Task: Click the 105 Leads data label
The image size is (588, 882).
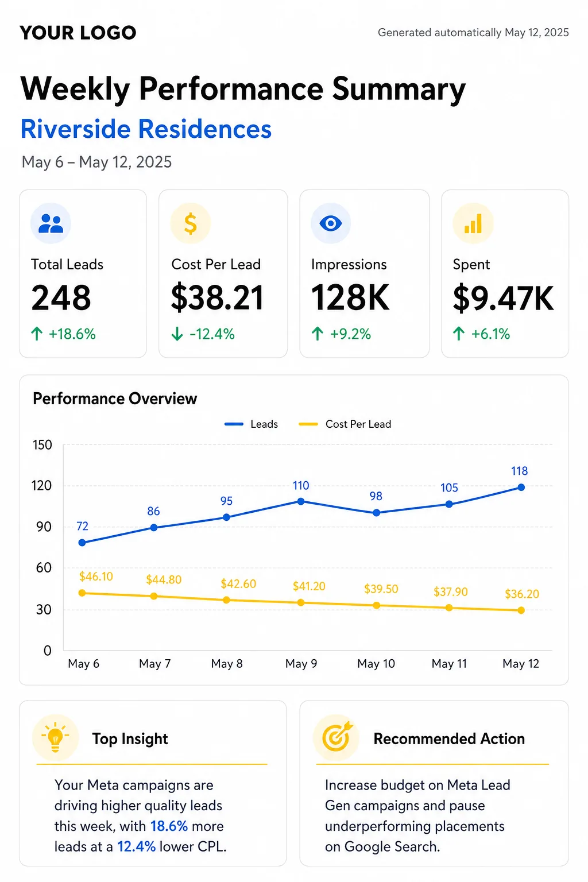Action: click(x=450, y=488)
